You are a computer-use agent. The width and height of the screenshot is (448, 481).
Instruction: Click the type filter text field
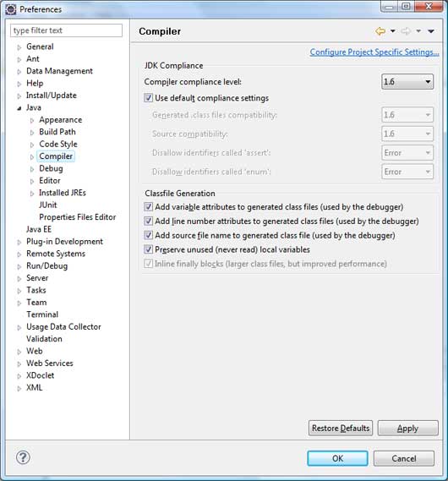[66, 30]
